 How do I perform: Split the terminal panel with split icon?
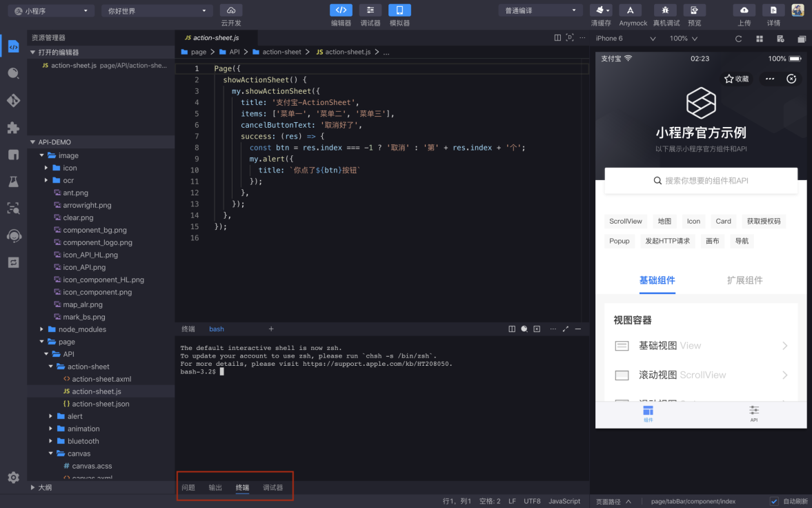[x=512, y=329]
